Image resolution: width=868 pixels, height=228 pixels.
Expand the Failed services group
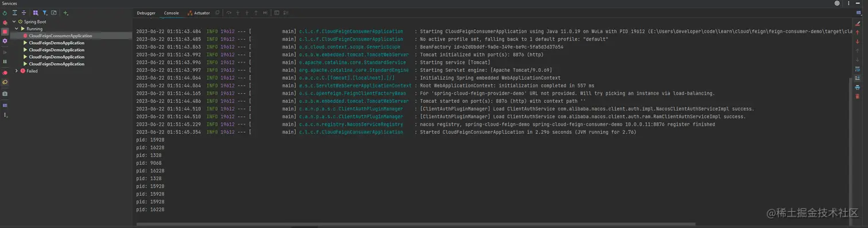(17, 71)
